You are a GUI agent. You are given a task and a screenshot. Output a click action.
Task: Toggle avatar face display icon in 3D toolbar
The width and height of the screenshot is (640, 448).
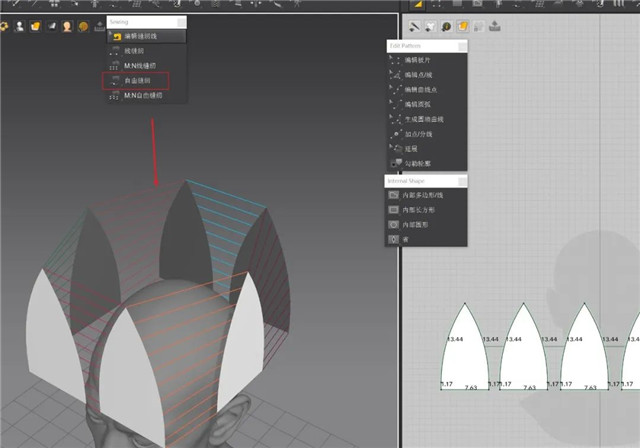tap(67, 26)
